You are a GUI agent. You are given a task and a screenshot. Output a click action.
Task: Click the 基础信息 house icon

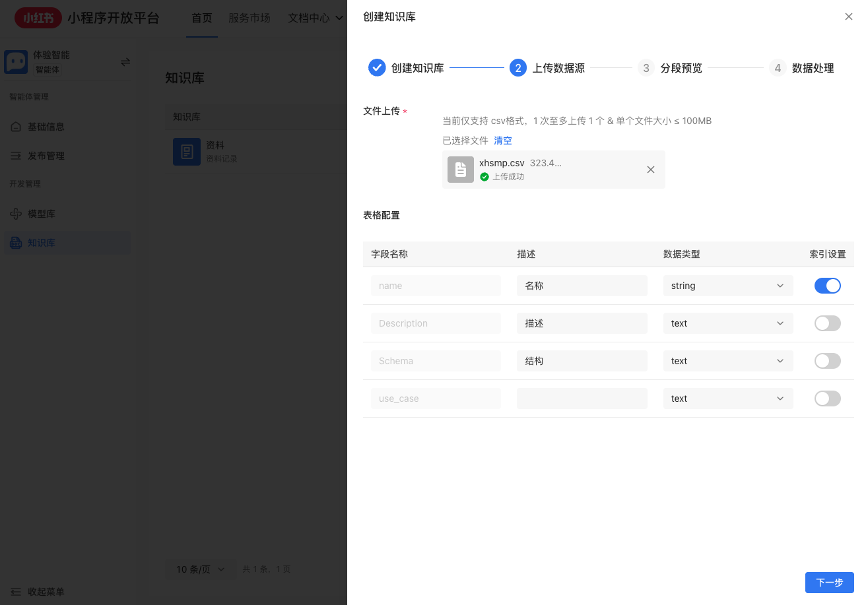[16, 125]
